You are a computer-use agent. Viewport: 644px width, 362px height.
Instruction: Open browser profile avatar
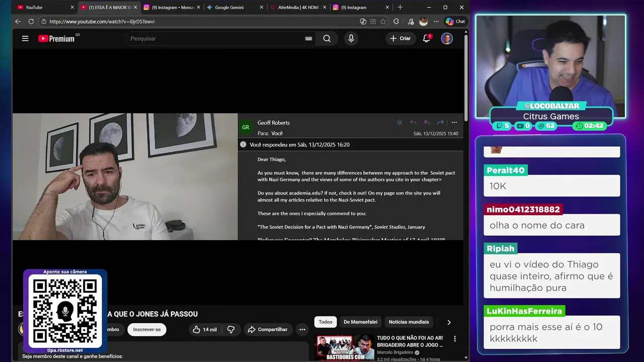(x=423, y=22)
